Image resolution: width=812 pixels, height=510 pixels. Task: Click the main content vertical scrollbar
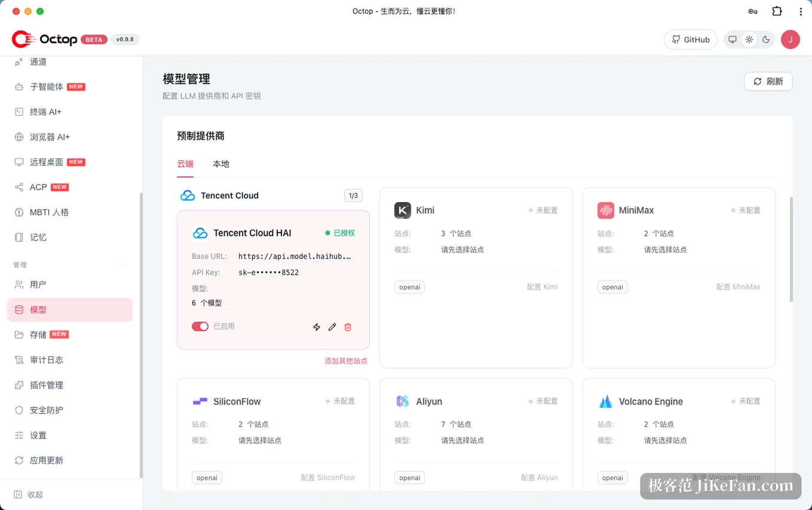792,249
